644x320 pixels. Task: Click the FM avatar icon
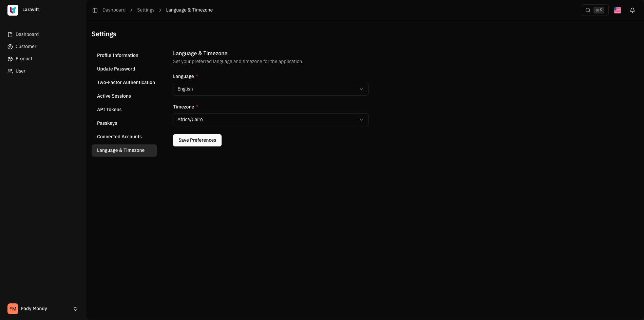pos(13,309)
